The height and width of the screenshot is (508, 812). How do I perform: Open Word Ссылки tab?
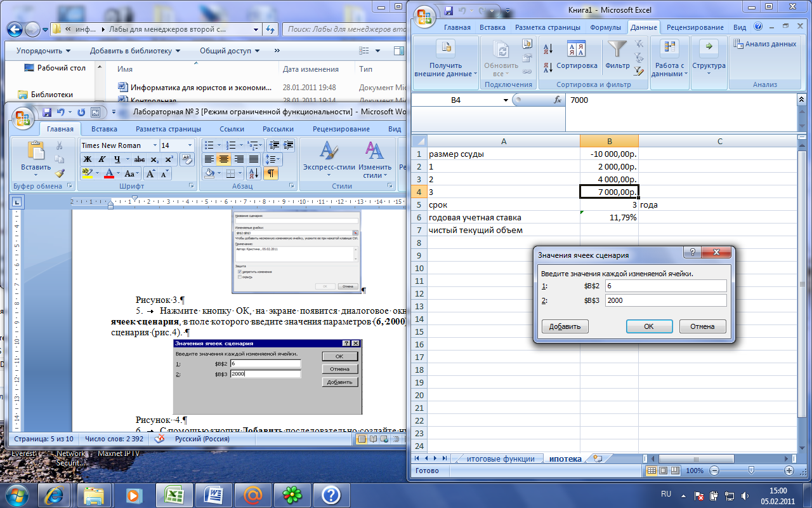(232, 129)
